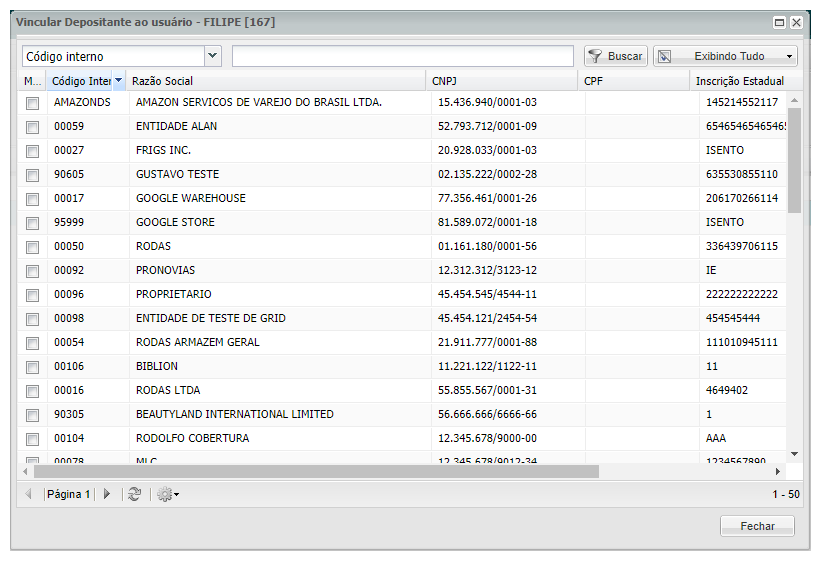Image resolution: width=821 pixels, height=561 pixels.
Task: Check the AMAZONDS row checkbox
Action: pyautogui.click(x=32, y=103)
